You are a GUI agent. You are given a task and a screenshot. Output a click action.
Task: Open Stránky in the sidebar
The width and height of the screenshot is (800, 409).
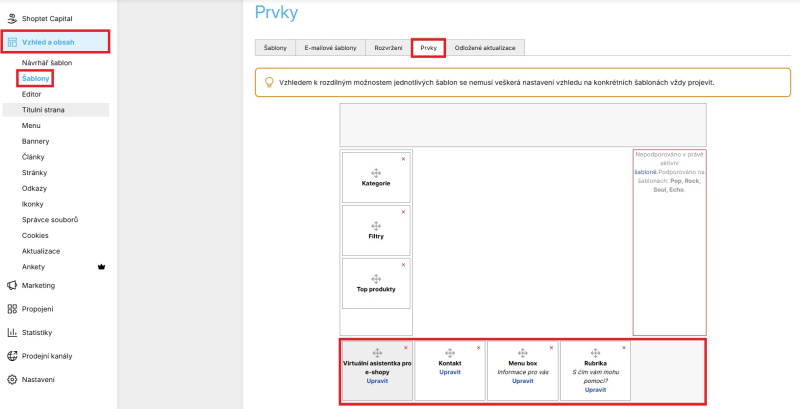pos(35,172)
